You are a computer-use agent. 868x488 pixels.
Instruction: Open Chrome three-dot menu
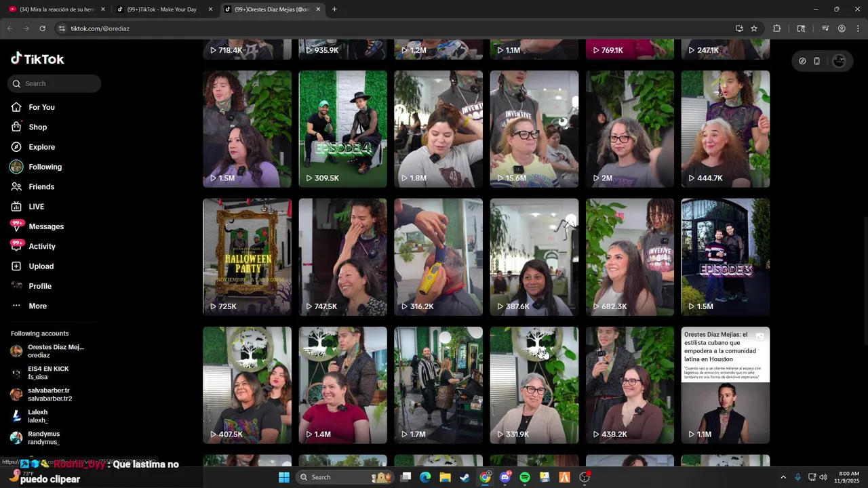coord(858,28)
